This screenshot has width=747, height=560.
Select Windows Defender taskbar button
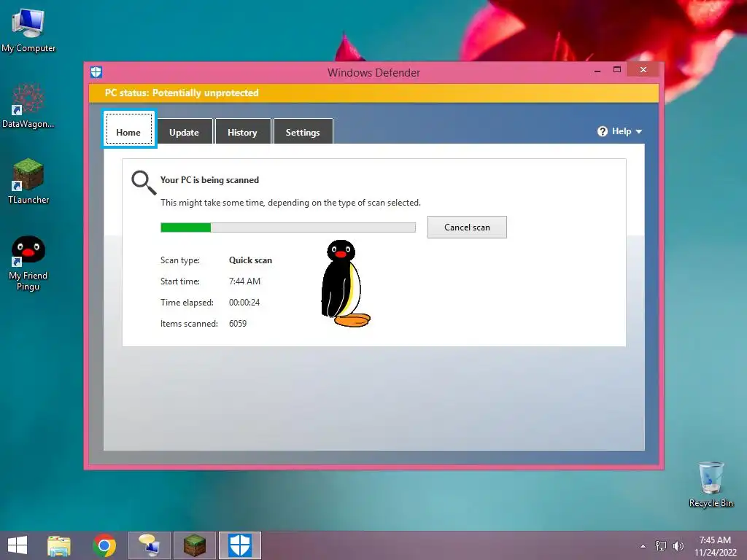click(x=240, y=545)
